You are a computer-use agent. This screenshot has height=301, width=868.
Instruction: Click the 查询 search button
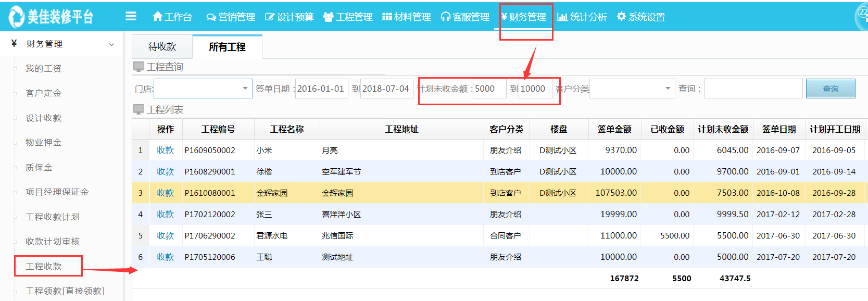pyautogui.click(x=830, y=89)
